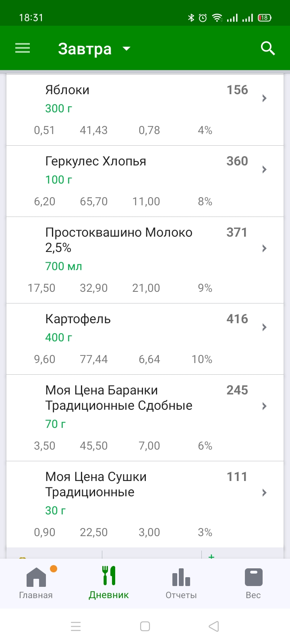This screenshot has width=290, height=644.
Task: Open details arrow for Геркулес Хлопья
Action: click(264, 169)
